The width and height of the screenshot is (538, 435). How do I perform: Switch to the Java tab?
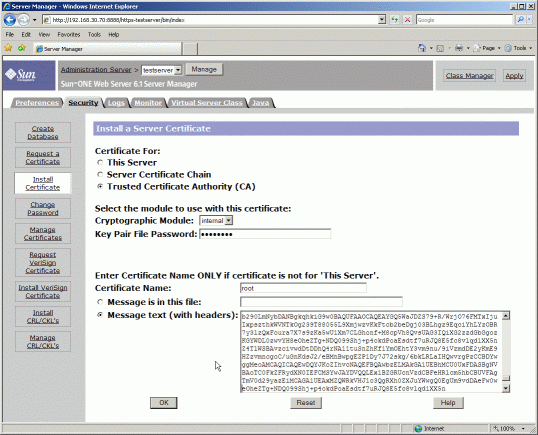[261, 103]
